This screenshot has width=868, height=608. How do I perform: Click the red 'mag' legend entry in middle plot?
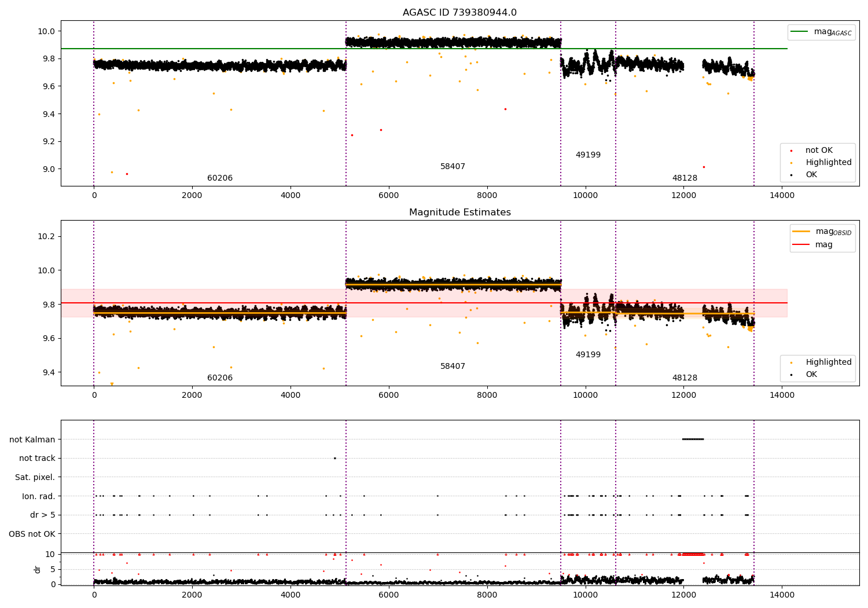point(812,244)
